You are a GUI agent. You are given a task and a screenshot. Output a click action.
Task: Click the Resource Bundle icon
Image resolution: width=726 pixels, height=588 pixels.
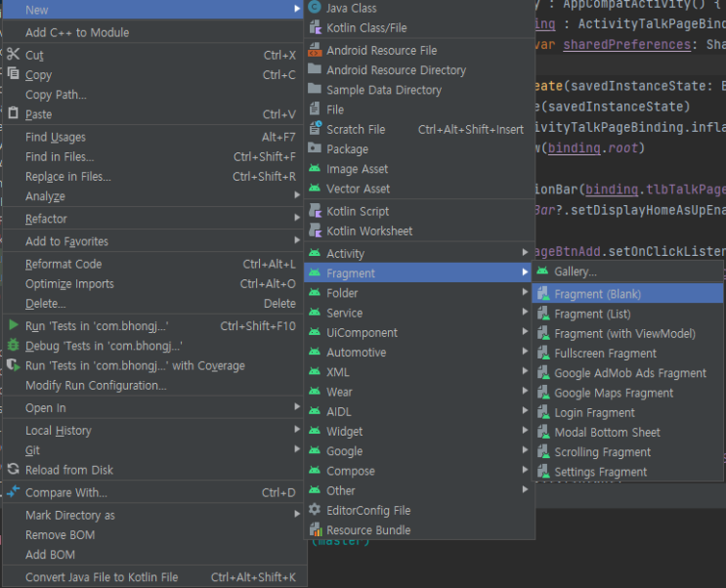(315, 529)
